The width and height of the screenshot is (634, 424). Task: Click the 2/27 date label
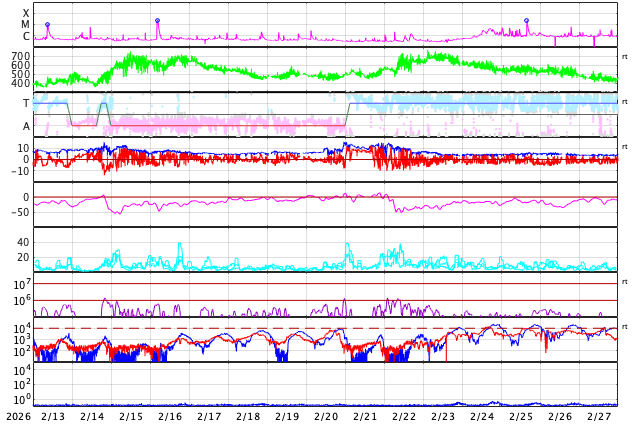click(x=599, y=416)
